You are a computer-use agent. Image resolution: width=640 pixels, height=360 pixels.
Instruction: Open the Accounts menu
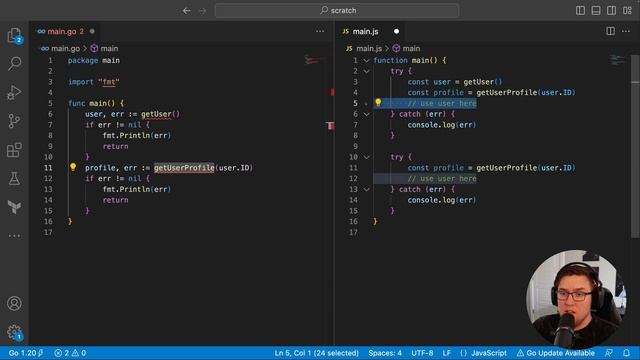(x=14, y=303)
